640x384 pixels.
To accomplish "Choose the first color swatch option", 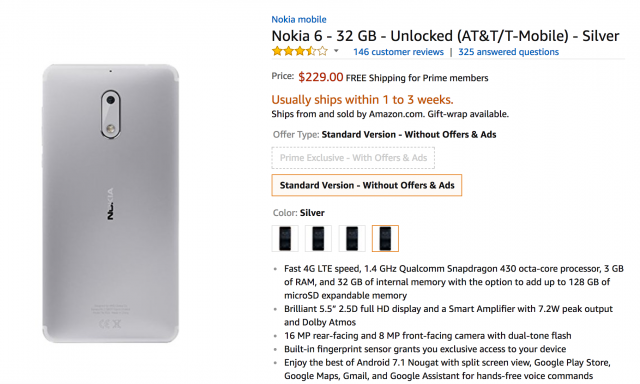I will [285, 238].
